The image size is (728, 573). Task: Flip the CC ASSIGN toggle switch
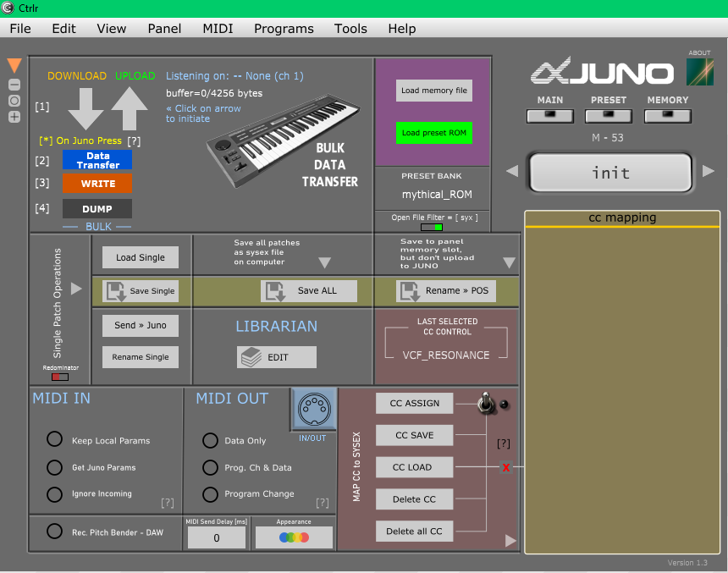(487, 405)
